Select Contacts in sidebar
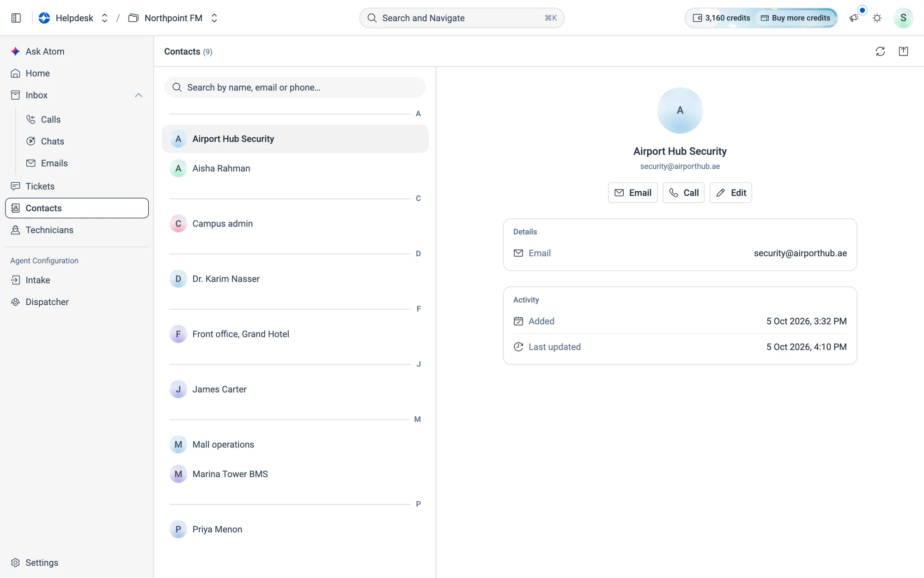The image size is (924, 578). coord(77,208)
